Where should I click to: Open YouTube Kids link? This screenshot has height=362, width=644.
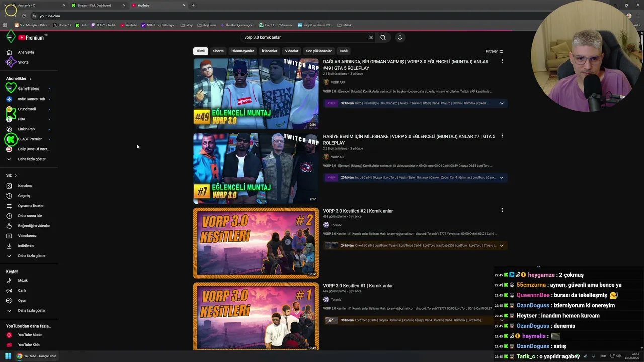pos(29,345)
